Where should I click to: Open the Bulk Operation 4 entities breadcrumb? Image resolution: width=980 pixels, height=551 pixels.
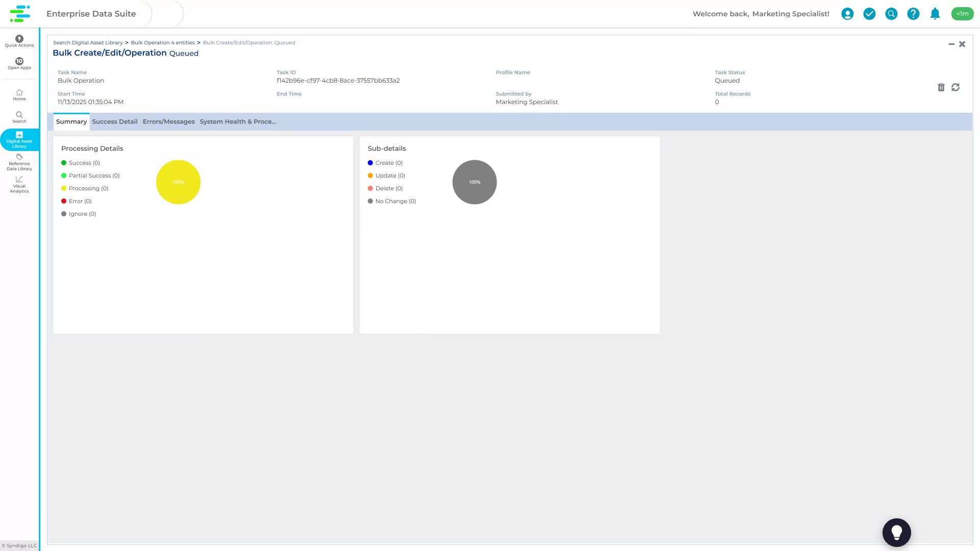pyautogui.click(x=162, y=42)
